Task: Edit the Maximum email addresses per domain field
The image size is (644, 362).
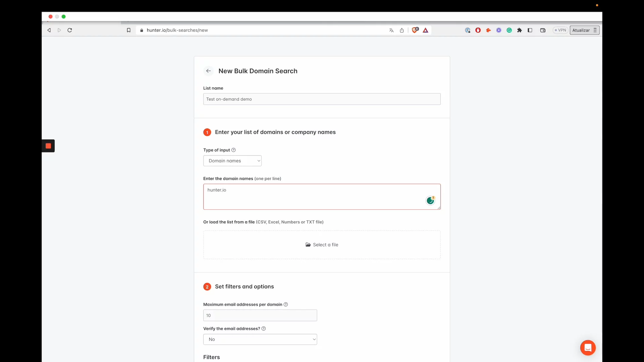Action: (260, 315)
